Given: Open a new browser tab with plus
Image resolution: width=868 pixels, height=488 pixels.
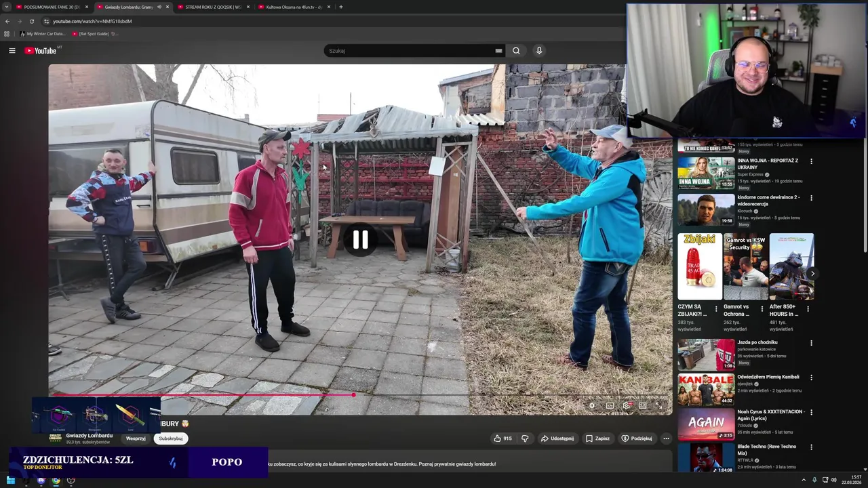Looking at the screenshot, I should 340,7.
